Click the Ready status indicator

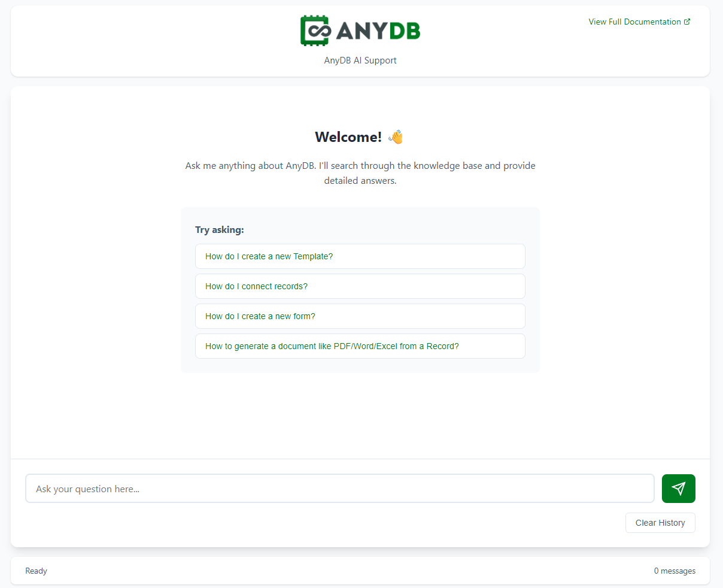coord(36,571)
